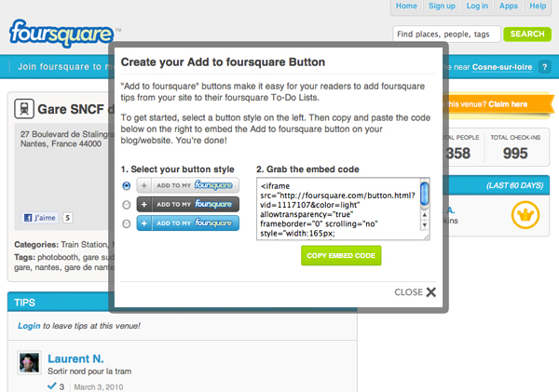Click the Cosne-sur-loire location link
The image size is (559, 392).
click(x=502, y=67)
